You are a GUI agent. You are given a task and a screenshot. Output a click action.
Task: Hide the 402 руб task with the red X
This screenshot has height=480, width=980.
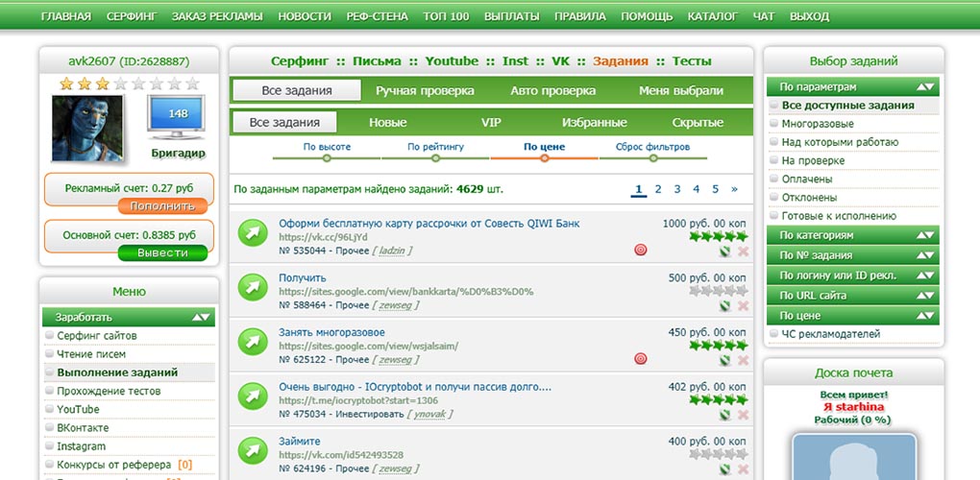tap(743, 415)
